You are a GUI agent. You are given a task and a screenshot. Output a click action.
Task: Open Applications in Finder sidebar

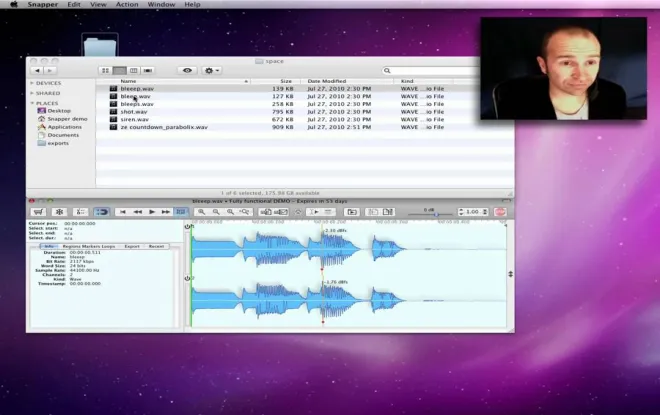tap(59, 127)
